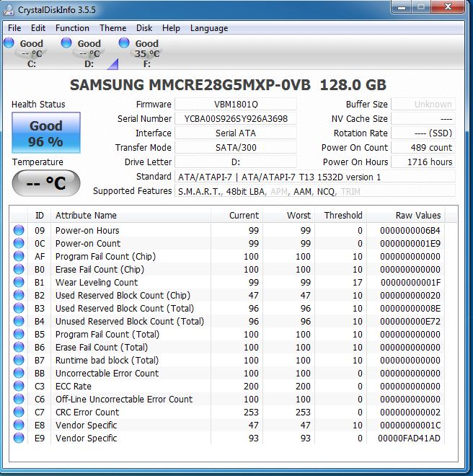Image resolution: width=473 pixels, height=476 pixels.
Task: Click the Transfer Mode field SATA/300
Action: tap(236, 148)
